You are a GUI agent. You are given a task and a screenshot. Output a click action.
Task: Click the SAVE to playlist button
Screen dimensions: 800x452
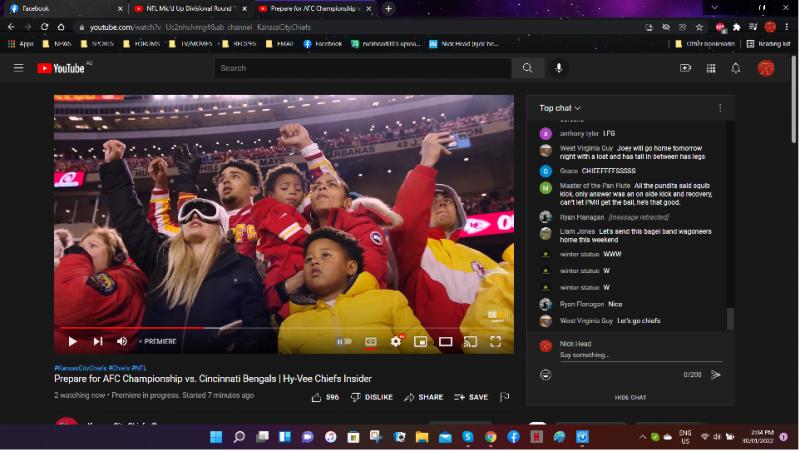click(x=471, y=397)
